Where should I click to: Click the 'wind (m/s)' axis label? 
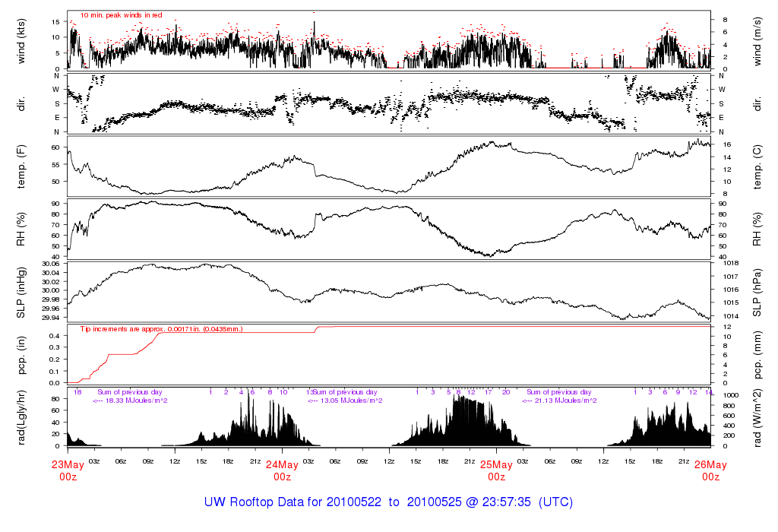pos(757,41)
